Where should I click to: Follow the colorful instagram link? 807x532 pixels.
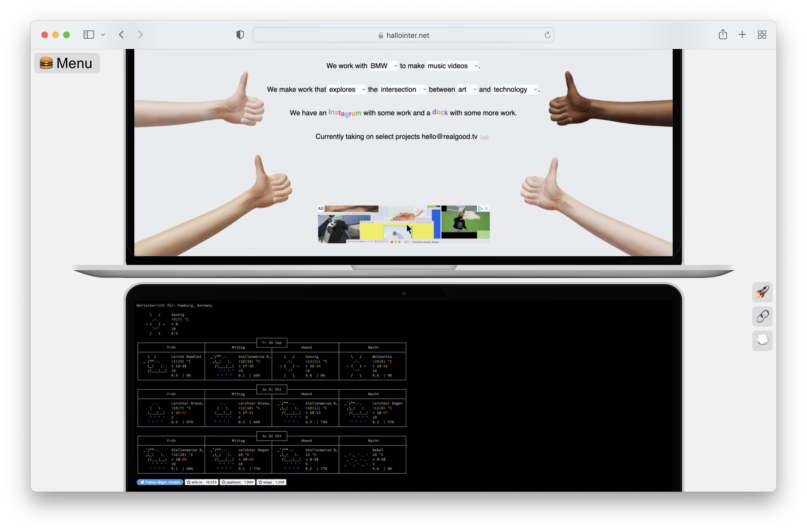click(345, 113)
